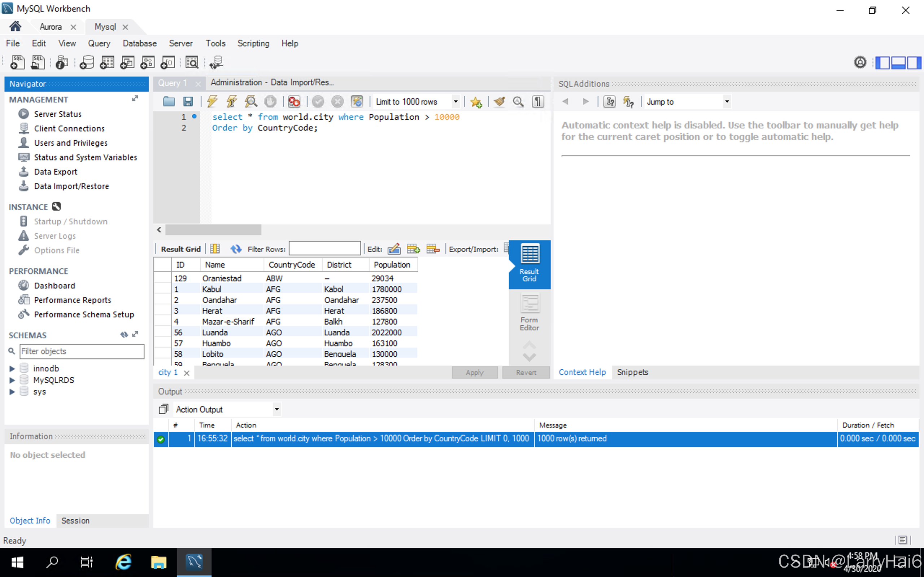This screenshot has width=924, height=577.
Task: Toggle the left sidebar panel visibility
Action: [x=882, y=62]
